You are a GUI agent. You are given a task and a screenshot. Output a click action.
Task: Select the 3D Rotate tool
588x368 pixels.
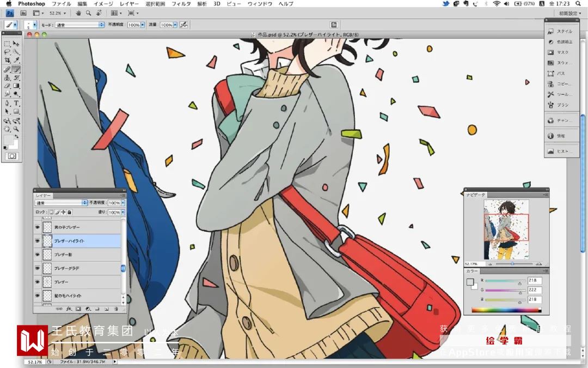(7, 121)
